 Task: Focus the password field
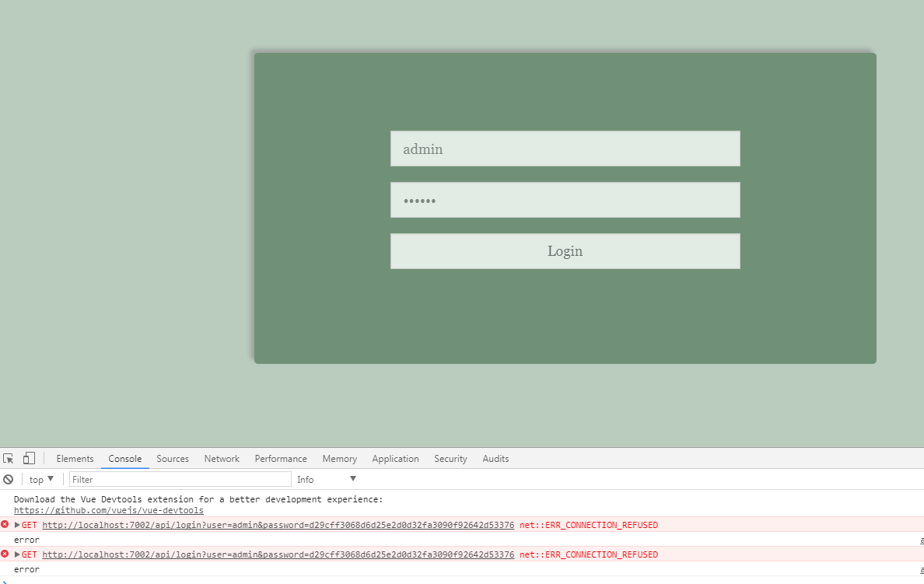click(565, 200)
